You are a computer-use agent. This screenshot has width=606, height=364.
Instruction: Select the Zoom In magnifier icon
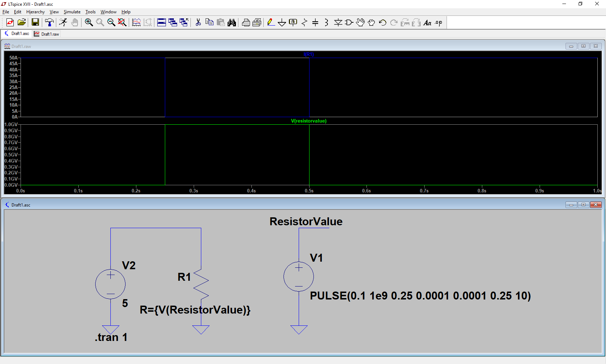89,22
